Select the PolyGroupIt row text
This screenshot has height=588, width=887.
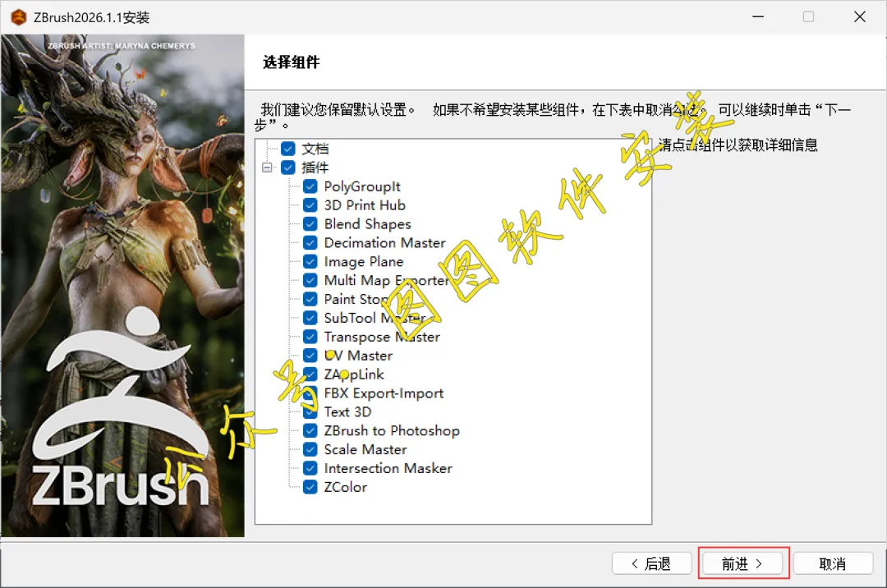(362, 186)
